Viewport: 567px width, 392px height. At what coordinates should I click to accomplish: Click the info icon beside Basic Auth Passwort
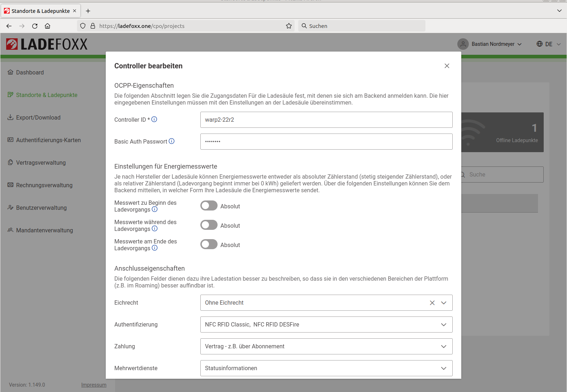coord(172,141)
